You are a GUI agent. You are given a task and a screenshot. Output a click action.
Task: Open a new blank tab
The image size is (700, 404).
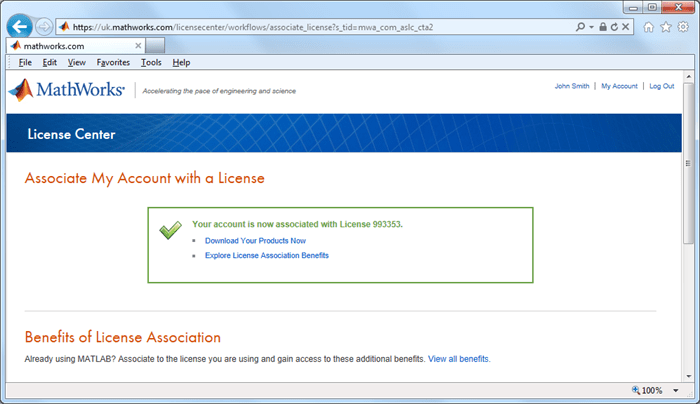click(155, 46)
